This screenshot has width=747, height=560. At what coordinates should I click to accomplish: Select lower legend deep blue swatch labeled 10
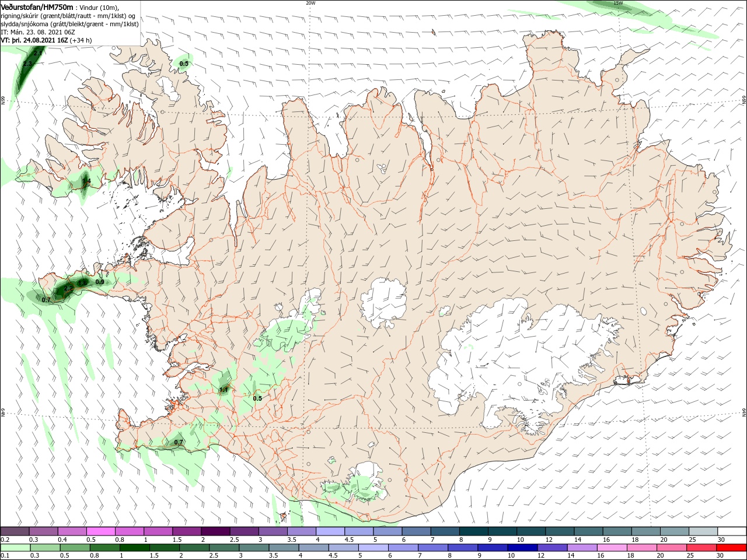coord(522,548)
